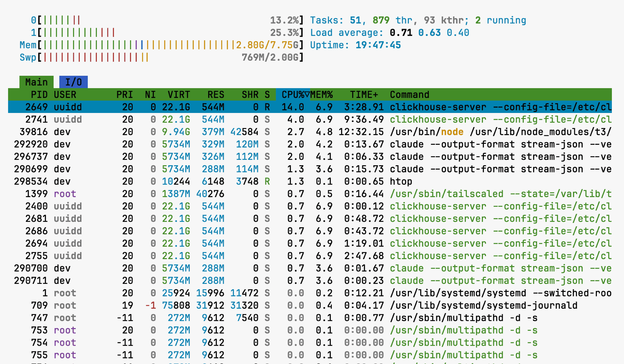
Task: Open the I/O tab
Action: click(74, 82)
